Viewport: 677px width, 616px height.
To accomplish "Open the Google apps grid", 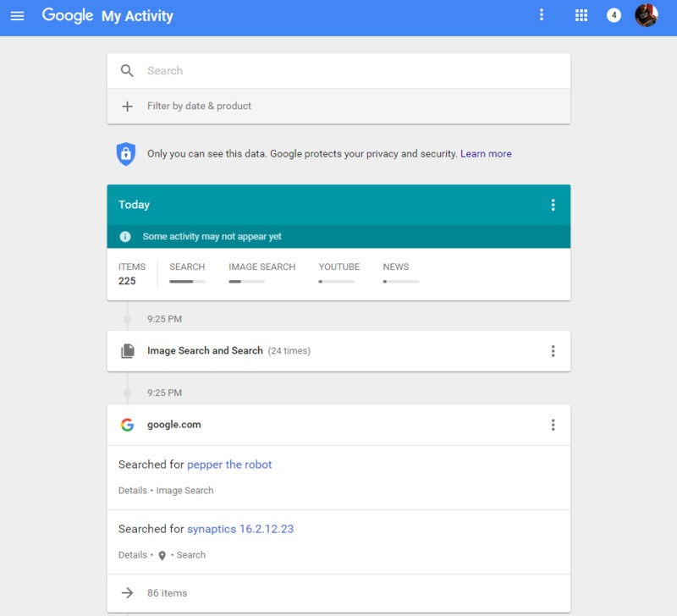I will coord(581,14).
